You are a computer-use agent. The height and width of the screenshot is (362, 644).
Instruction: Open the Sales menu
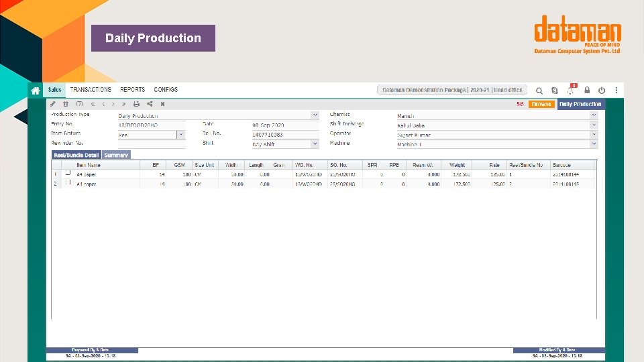(x=54, y=90)
